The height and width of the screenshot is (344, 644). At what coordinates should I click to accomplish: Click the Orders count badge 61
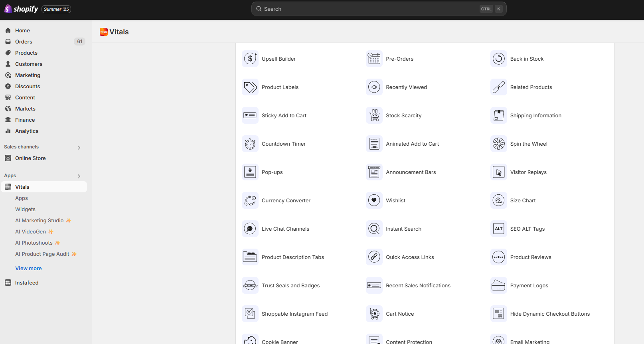[x=80, y=42]
